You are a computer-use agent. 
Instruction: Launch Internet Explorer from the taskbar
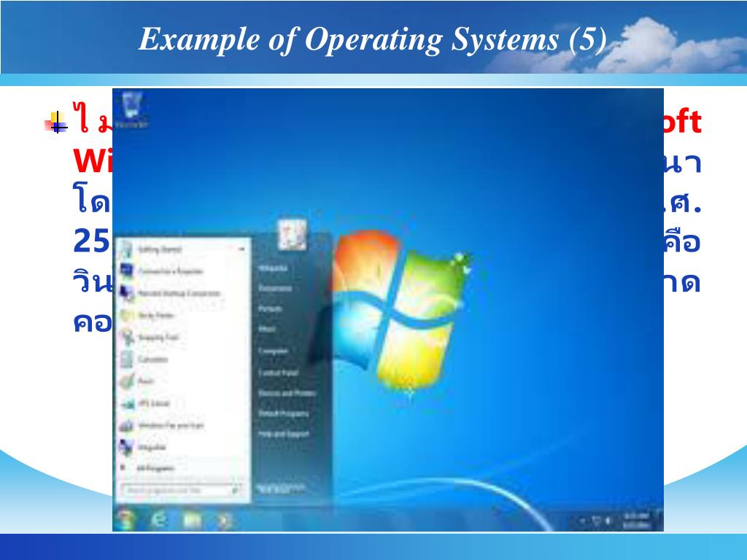pyautogui.click(x=158, y=519)
